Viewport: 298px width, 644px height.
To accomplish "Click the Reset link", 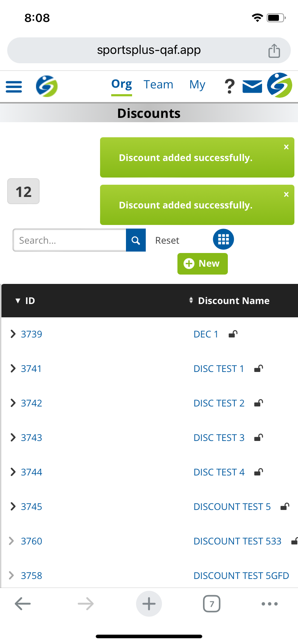I will click(x=167, y=240).
